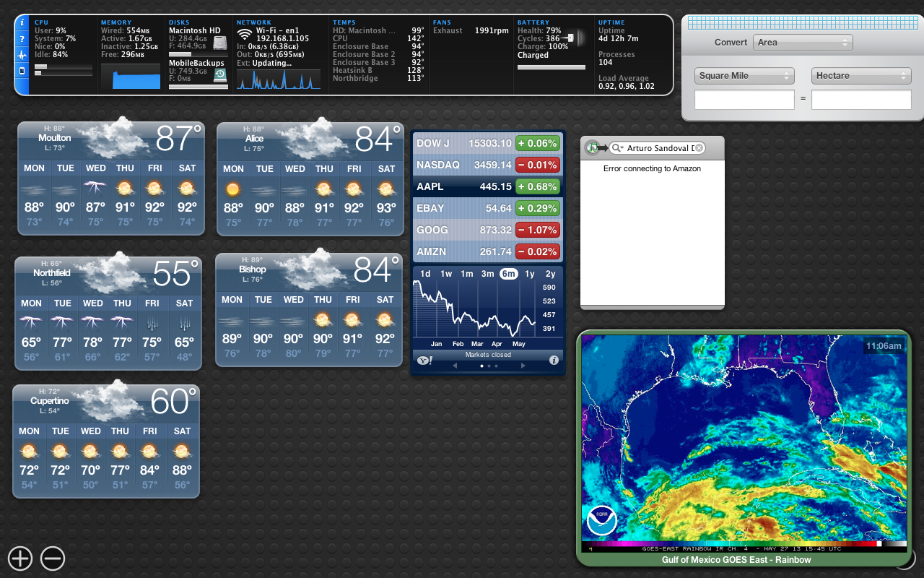Click MobileBackups Time Machine disk icon
924x578 pixels.
(x=220, y=74)
